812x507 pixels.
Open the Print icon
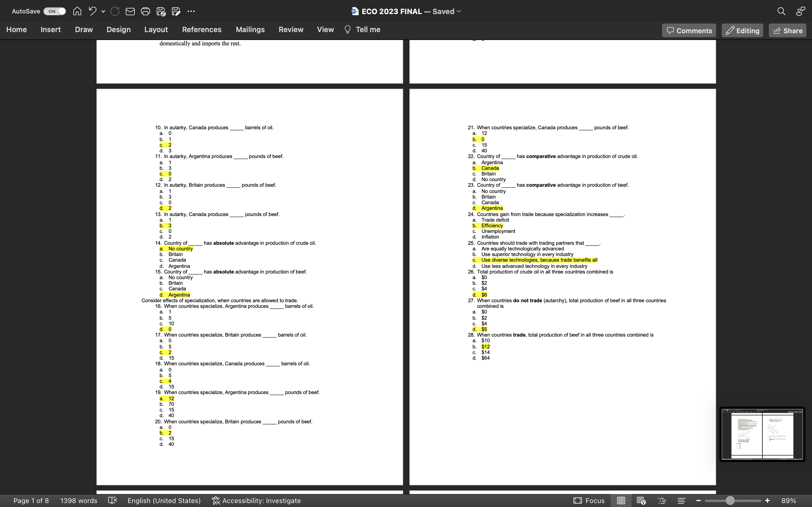click(145, 11)
